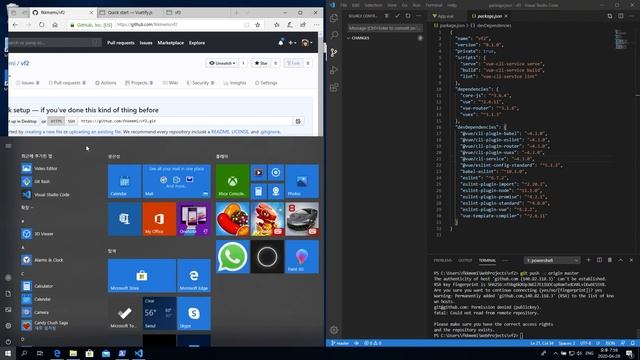Star the vf2 repository

coord(261,63)
